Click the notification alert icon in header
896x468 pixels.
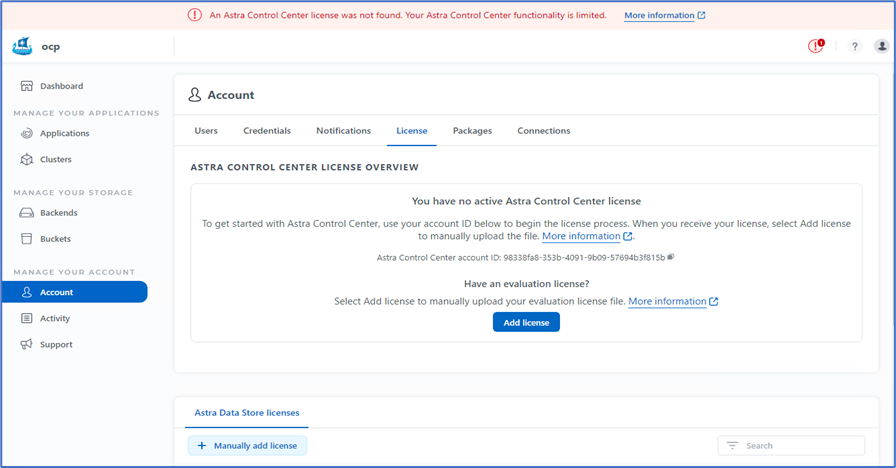[x=816, y=46]
